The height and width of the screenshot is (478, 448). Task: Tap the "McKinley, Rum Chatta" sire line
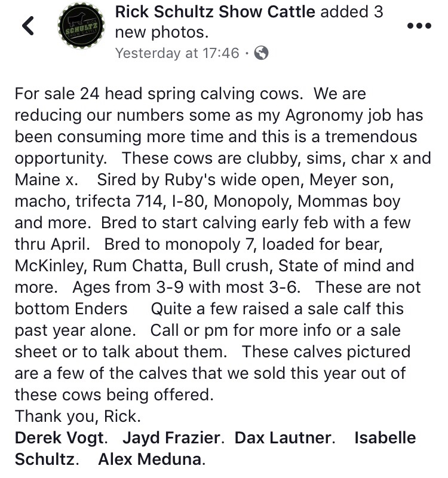click(x=100, y=265)
